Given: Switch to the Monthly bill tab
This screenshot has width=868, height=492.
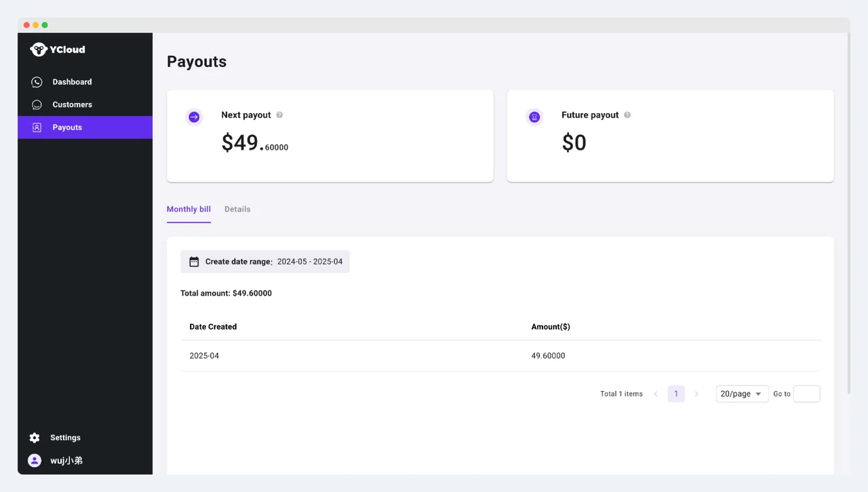Looking at the screenshot, I should [x=189, y=209].
